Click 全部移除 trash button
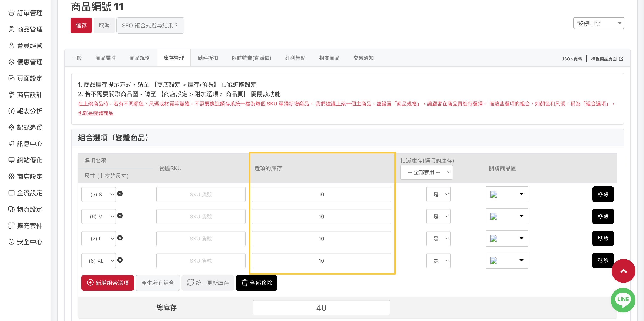This screenshot has width=644, height=321. coord(256,283)
